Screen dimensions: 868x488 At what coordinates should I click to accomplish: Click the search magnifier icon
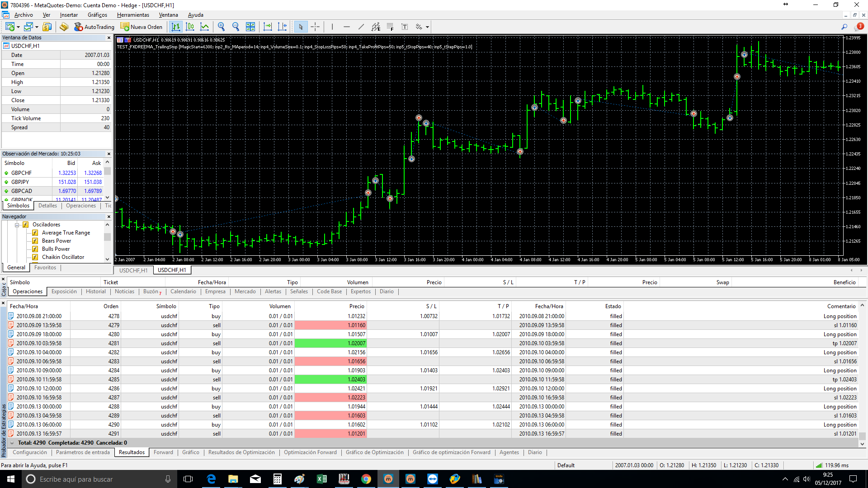point(844,27)
